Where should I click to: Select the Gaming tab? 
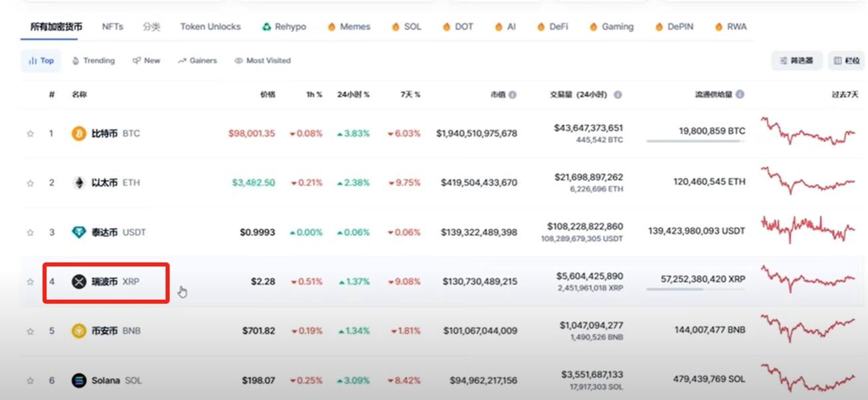(x=611, y=27)
